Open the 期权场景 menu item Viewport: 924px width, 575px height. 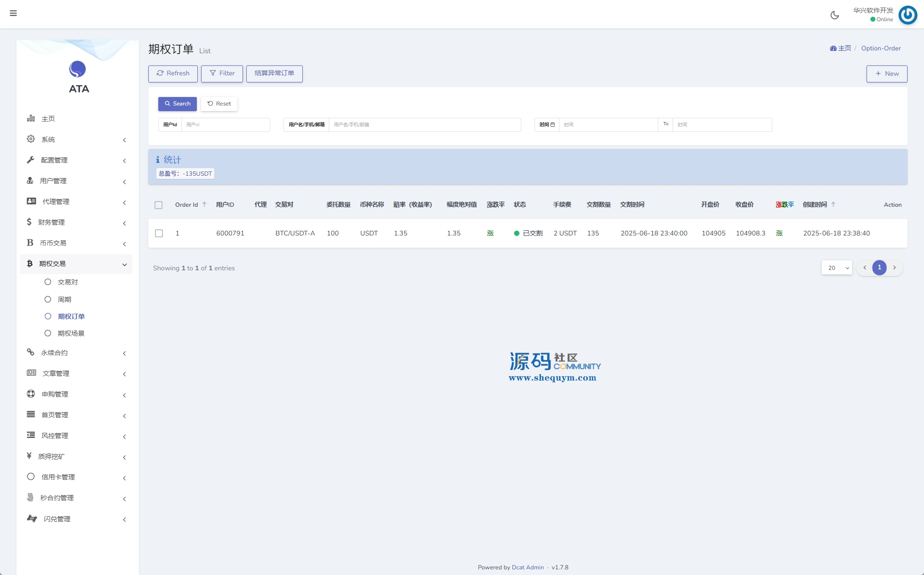tap(71, 333)
